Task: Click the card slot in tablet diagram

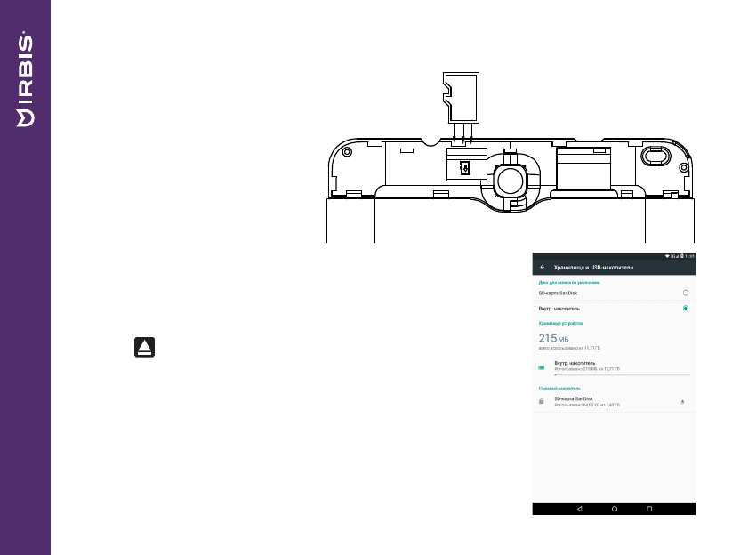Action: pyautogui.click(x=463, y=165)
